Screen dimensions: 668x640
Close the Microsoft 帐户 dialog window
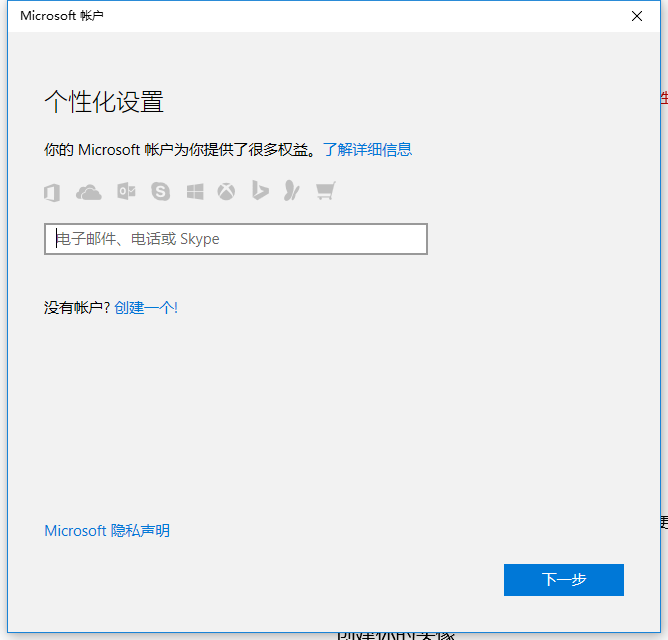[x=637, y=16]
